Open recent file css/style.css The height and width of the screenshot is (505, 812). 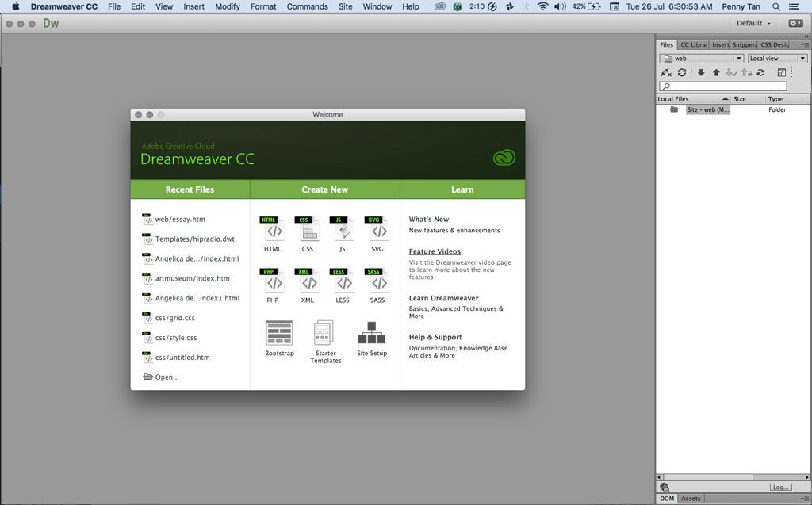tap(170, 338)
